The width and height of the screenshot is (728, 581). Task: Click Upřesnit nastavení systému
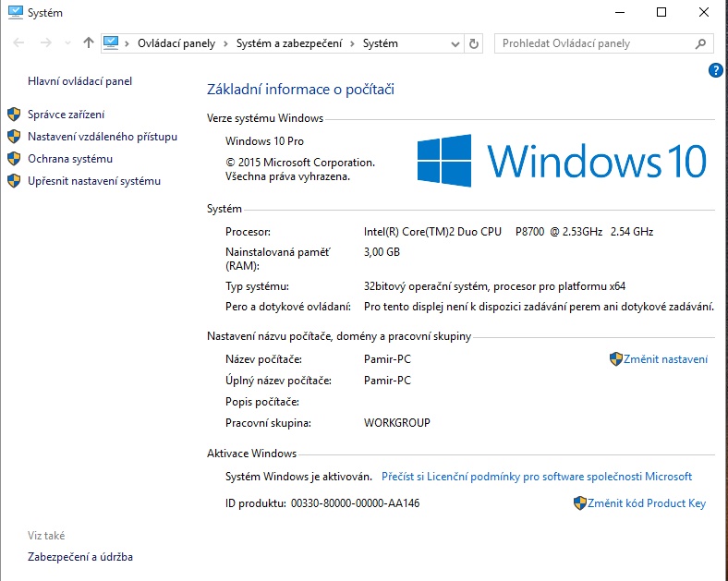(x=93, y=181)
